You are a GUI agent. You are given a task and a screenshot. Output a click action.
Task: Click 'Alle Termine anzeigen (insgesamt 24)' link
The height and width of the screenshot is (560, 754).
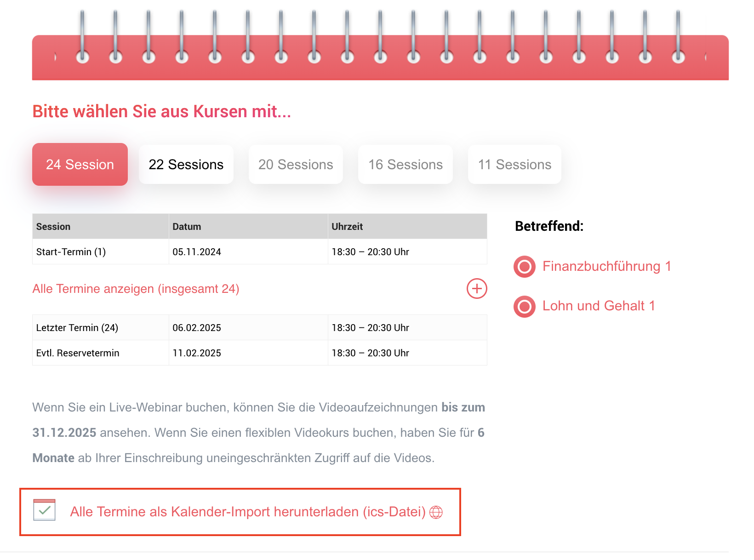pyautogui.click(x=136, y=289)
